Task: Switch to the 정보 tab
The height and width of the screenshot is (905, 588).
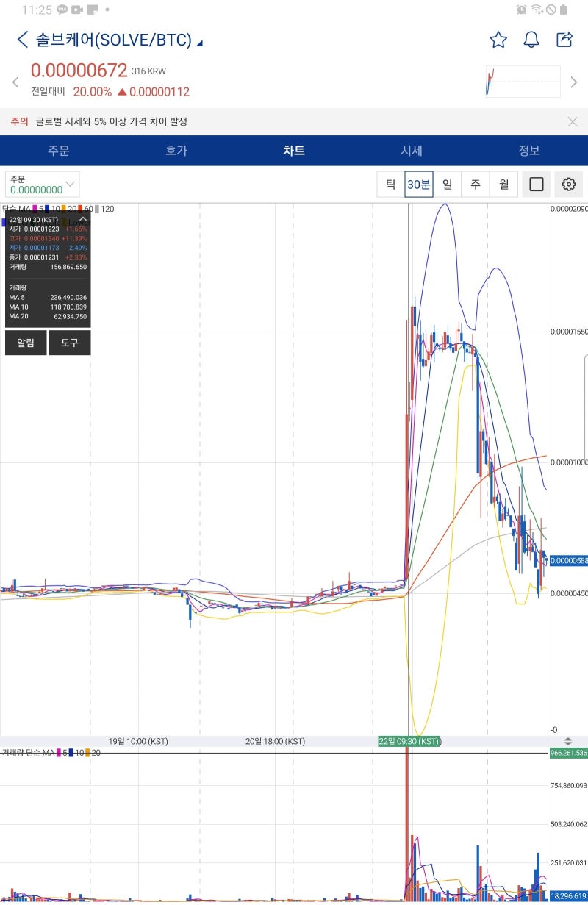Action: 529,151
